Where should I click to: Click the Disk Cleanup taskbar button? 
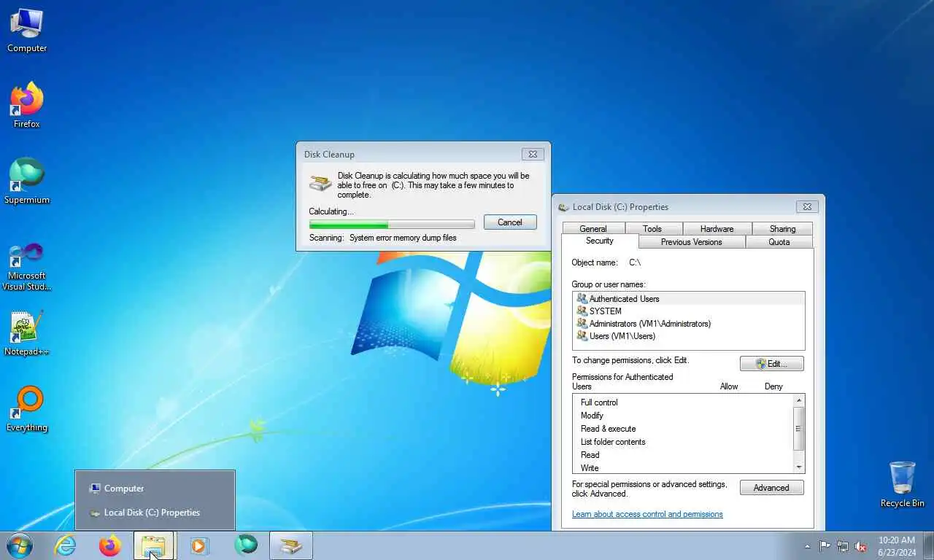tap(291, 545)
